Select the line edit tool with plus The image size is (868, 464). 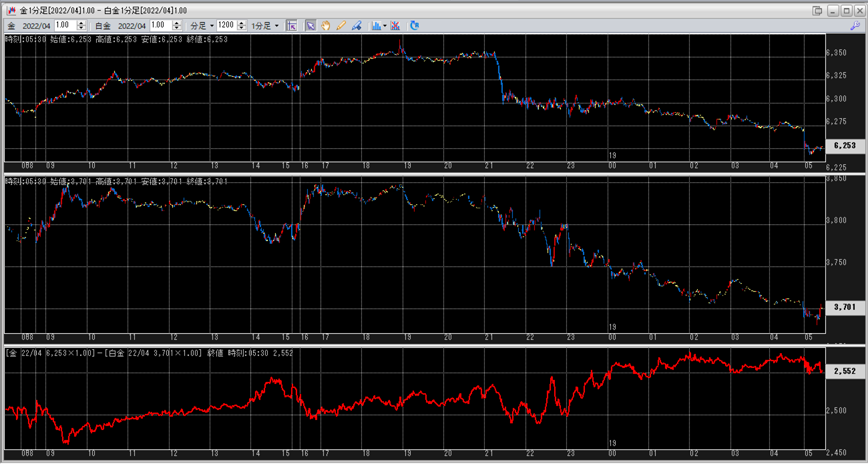click(357, 25)
